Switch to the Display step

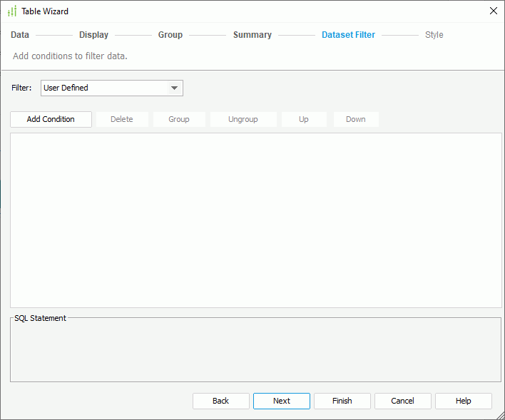[93, 35]
